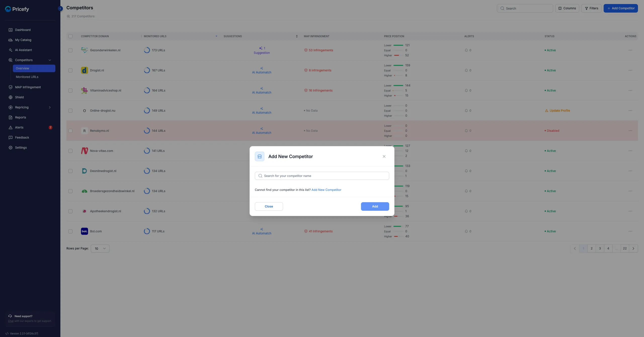The height and width of the screenshot is (337, 644).
Task: Click the top Search field
Action: pyautogui.click(x=525, y=8)
